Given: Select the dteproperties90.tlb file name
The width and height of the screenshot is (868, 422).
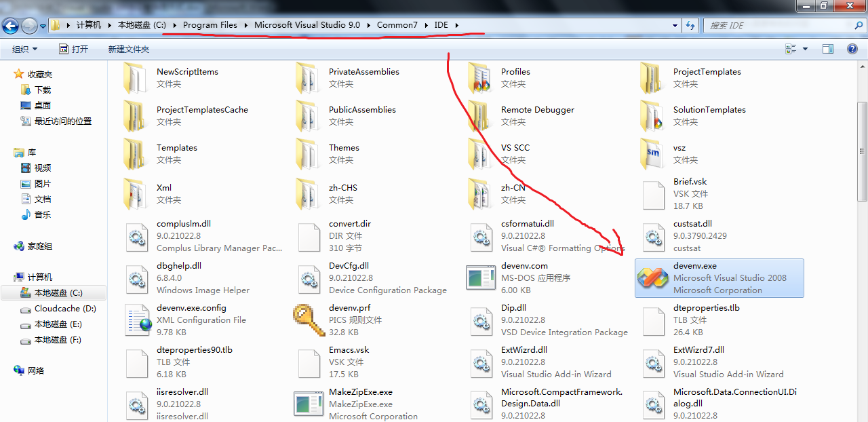Looking at the screenshot, I should click(195, 350).
